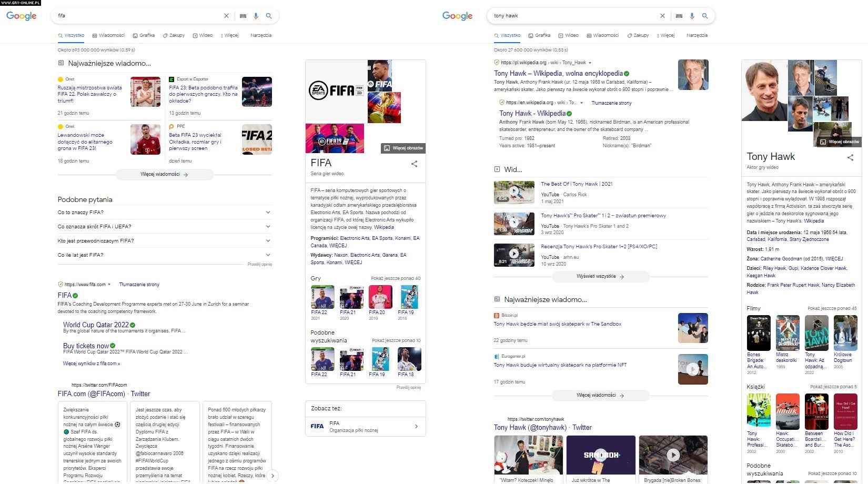This screenshot has height=484, width=868.
Task: Click the Google logo above the fifa results
Action: [22, 16]
